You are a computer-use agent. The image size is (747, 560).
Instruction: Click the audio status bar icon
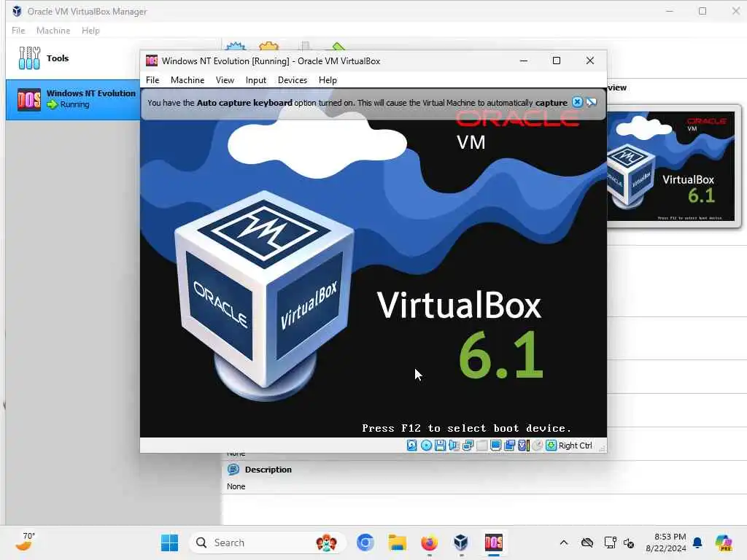click(x=454, y=446)
